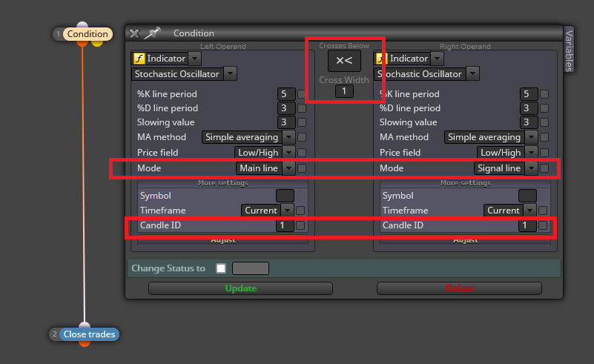Screen dimensions: 594x364
Task: Click the left operand function f icon
Action: pos(139,59)
